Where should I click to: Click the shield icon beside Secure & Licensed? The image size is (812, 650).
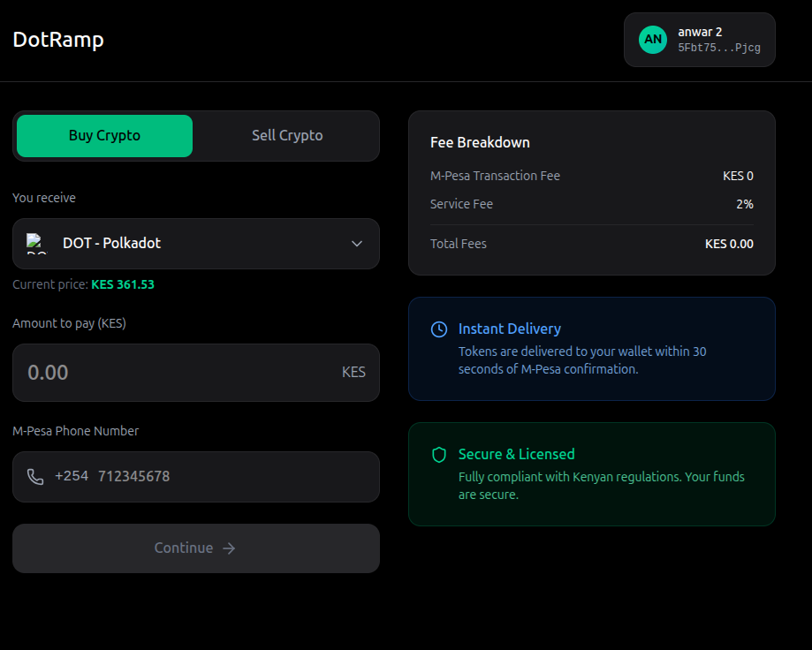439,454
